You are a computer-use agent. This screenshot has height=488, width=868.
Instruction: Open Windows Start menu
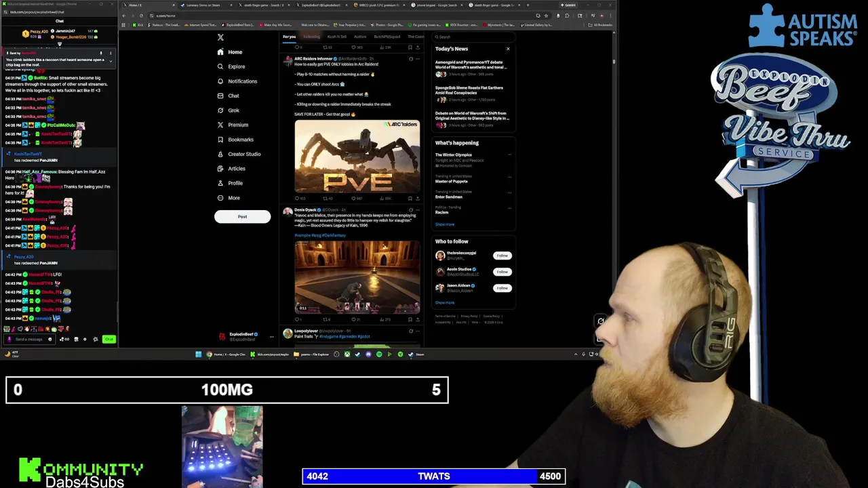click(198, 354)
